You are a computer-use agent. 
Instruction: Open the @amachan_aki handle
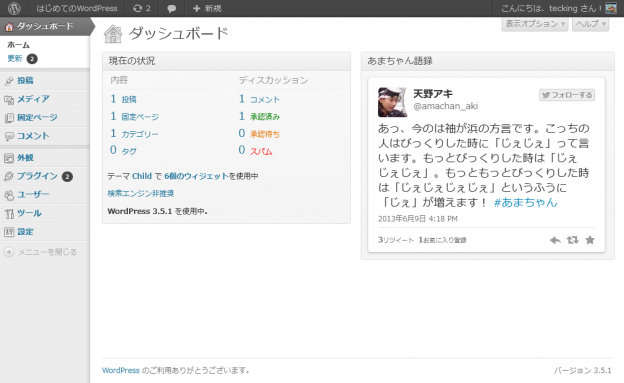click(x=446, y=106)
